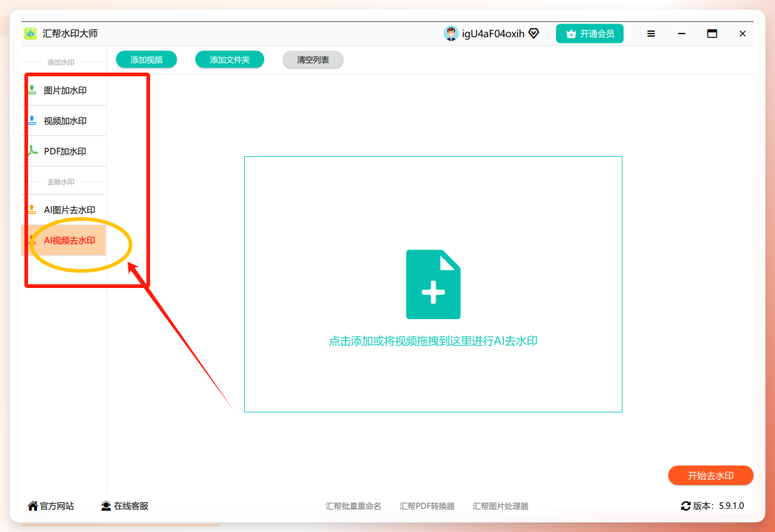This screenshot has width=775, height=532.
Task: Click the username igU4aF04oxih
Action: tap(493, 34)
